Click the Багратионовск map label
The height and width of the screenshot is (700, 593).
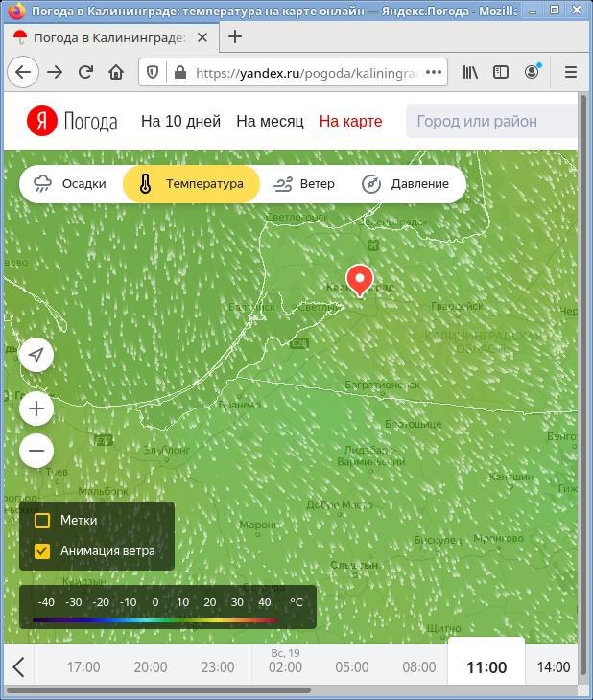coord(382,385)
